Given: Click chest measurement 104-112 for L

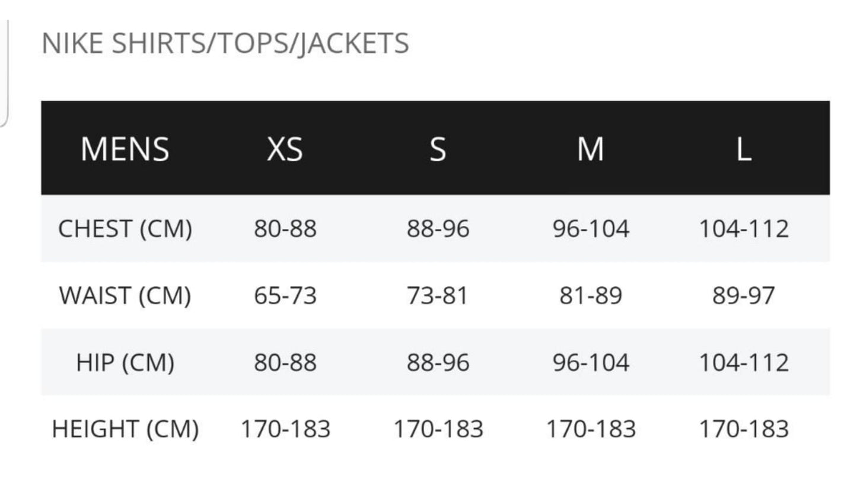Looking at the screenshot, I should tap(744, 229).
